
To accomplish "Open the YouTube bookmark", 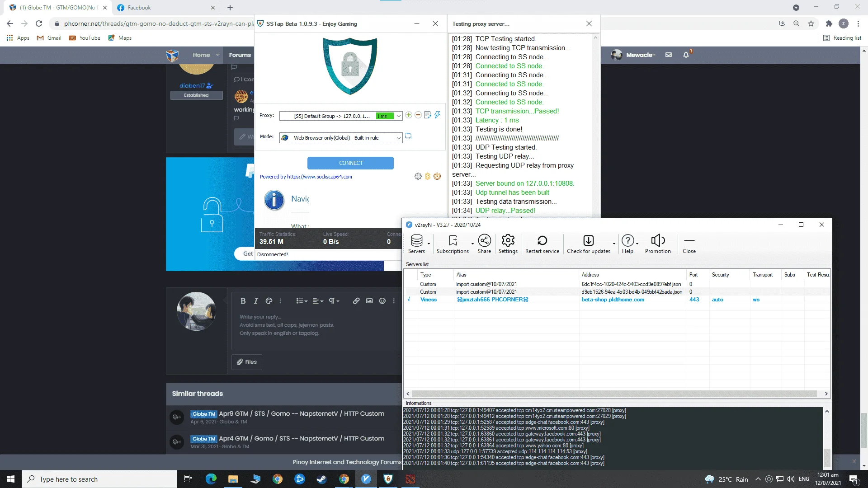I will 85,38.
